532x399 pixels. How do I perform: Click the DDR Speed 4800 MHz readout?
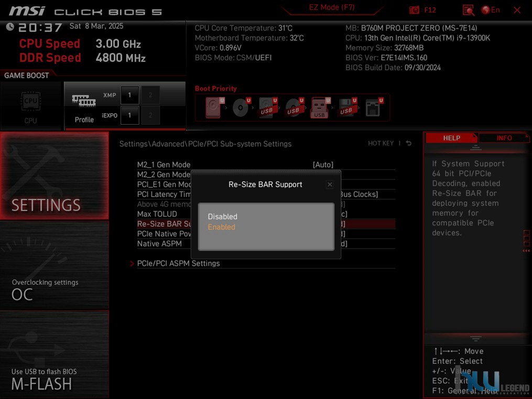pos(82,58)
